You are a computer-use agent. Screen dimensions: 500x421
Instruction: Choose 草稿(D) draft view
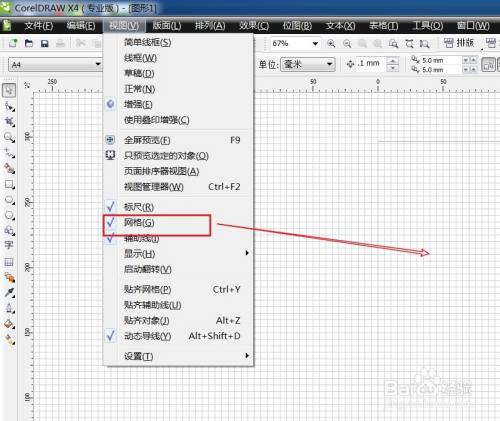[x=178, y=73]
